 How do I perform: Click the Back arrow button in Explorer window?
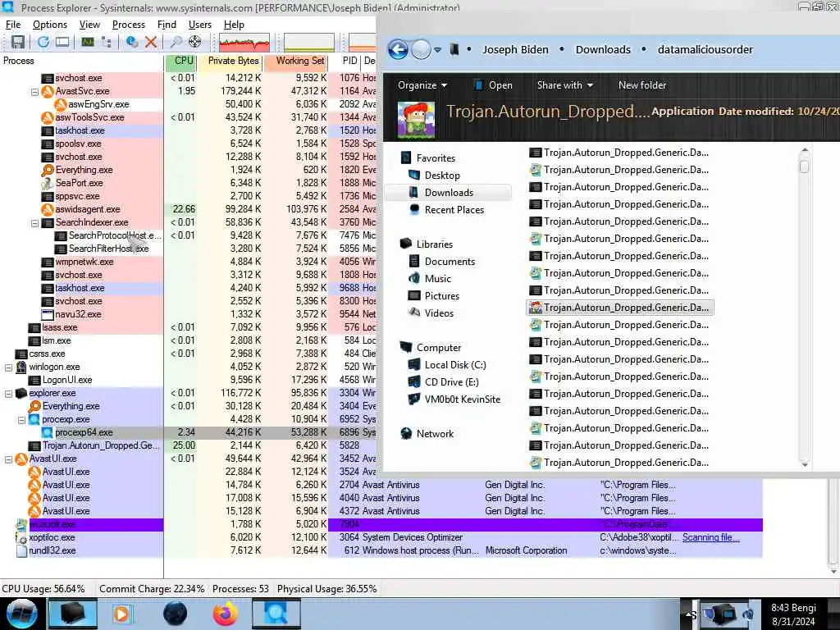click(x=398, y=50)
